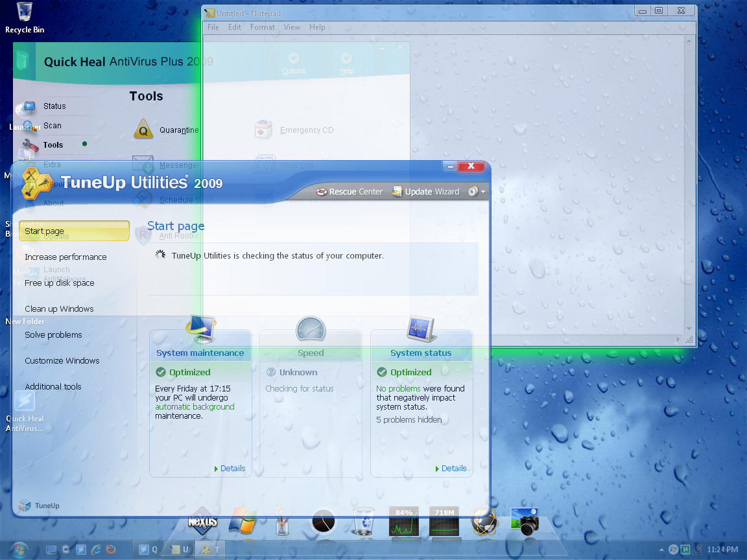This screenshot has width=747, height=560.
Task: Click the clock icon in the dock
Action: point(324,522)
